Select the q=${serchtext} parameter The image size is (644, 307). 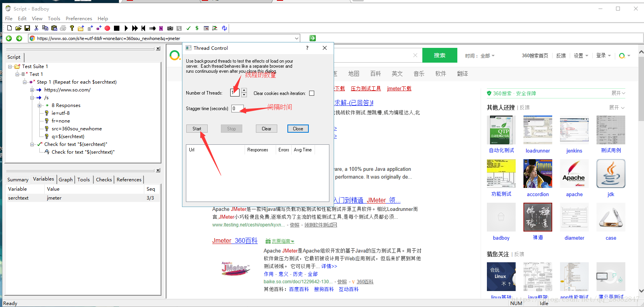click(x=68, y=137)
